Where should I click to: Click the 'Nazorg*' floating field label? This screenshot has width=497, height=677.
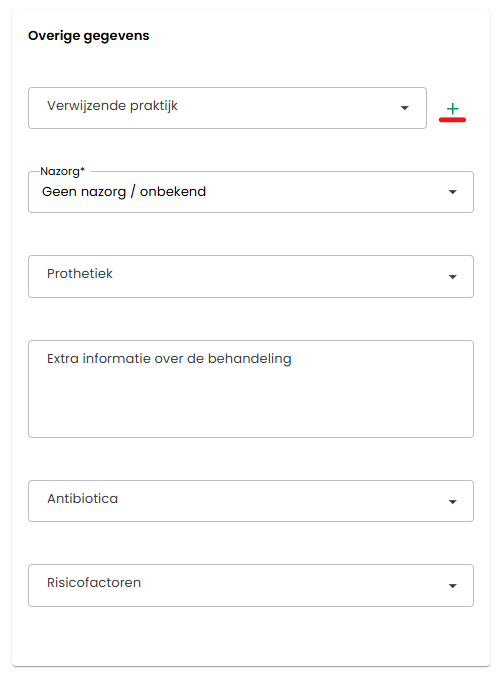[63, 171]
